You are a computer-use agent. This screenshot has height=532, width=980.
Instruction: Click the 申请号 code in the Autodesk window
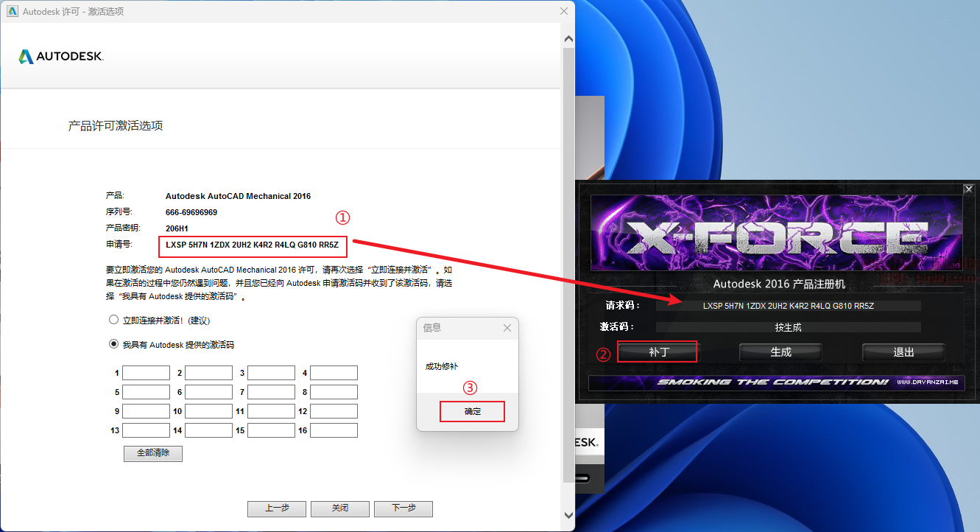pos(252,244)
